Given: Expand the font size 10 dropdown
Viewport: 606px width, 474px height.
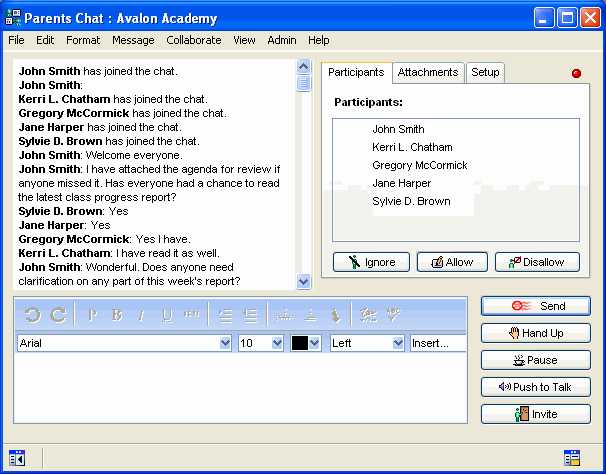Looking at the screenshot, I should click(x=275, y=343).
